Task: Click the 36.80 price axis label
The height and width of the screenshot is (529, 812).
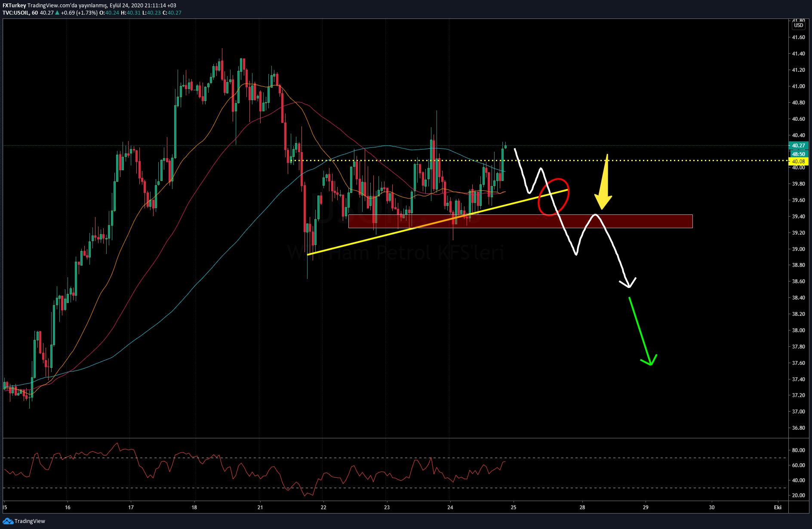Action: (x=798, y=428)
